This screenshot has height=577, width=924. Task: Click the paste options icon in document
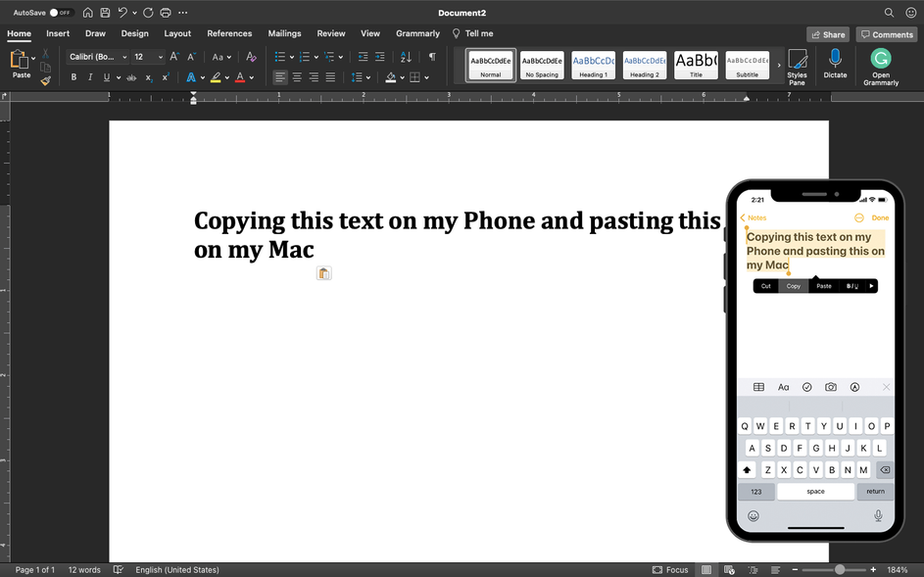324,273
